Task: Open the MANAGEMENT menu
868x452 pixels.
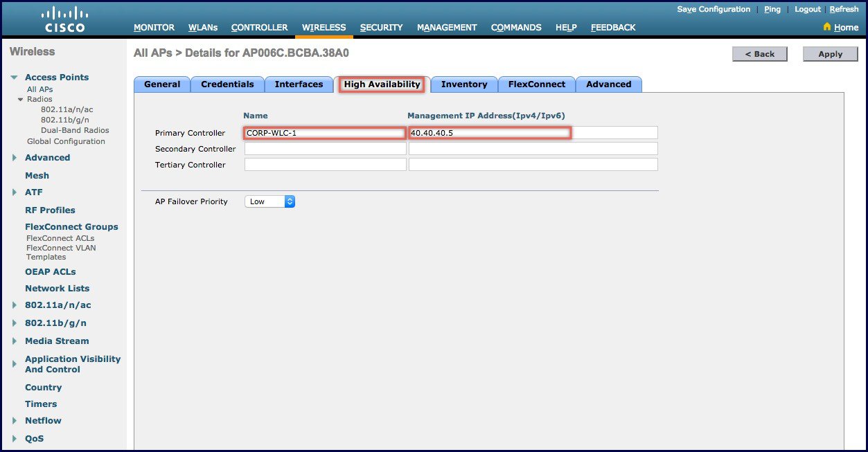Action: (x=447, y=28)
